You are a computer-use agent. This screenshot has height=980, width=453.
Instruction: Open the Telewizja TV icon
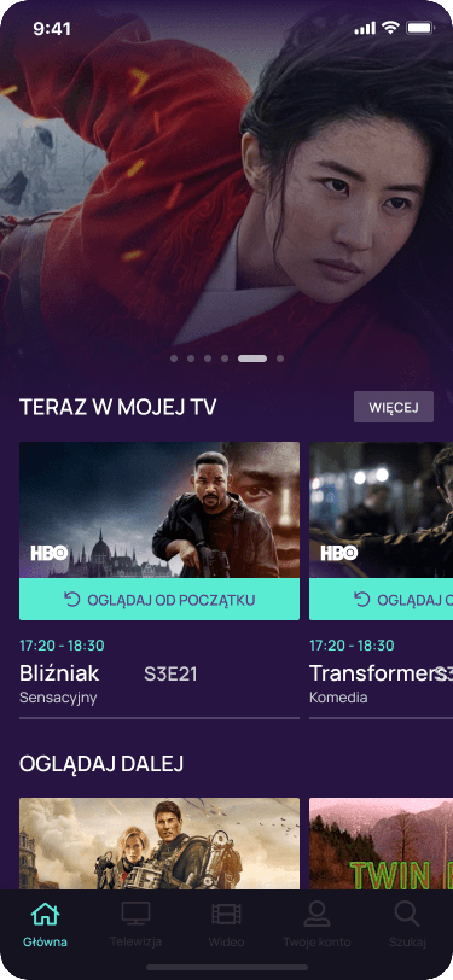pyautogui.click(x=135, y=914)
